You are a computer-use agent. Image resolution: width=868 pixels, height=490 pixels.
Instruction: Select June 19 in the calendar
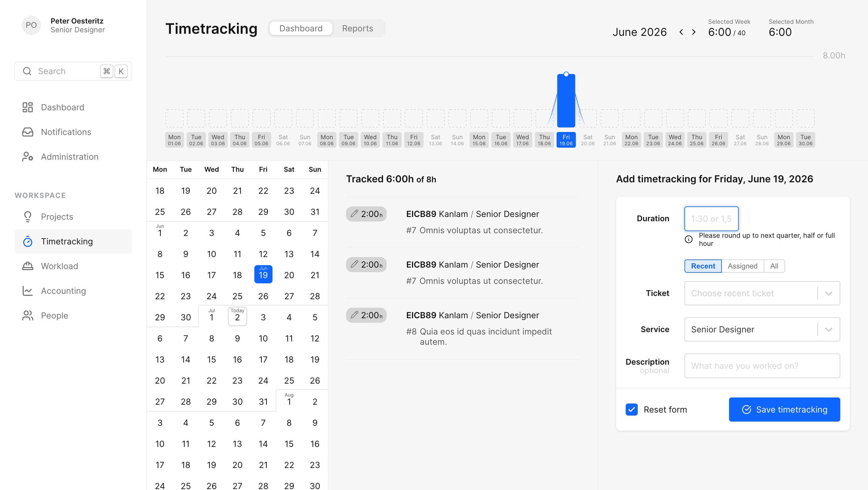click(263, 274)
